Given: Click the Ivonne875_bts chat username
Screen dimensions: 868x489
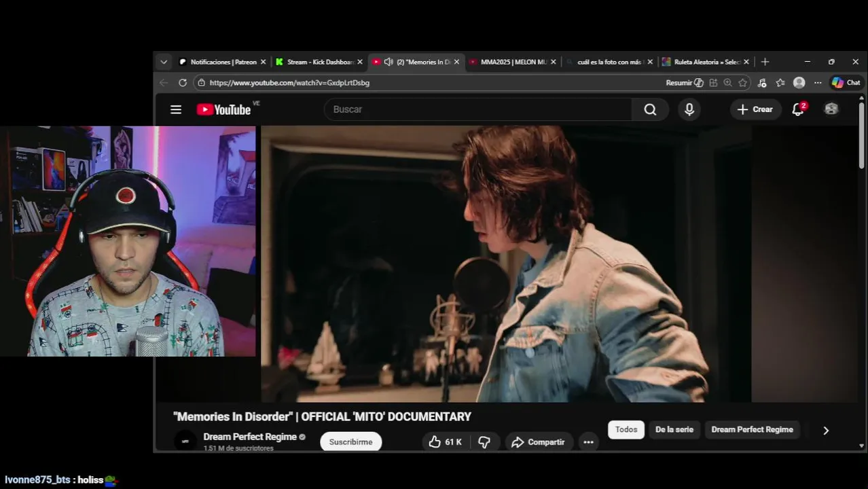Looking at the screenshot, I should pos(37,479).
